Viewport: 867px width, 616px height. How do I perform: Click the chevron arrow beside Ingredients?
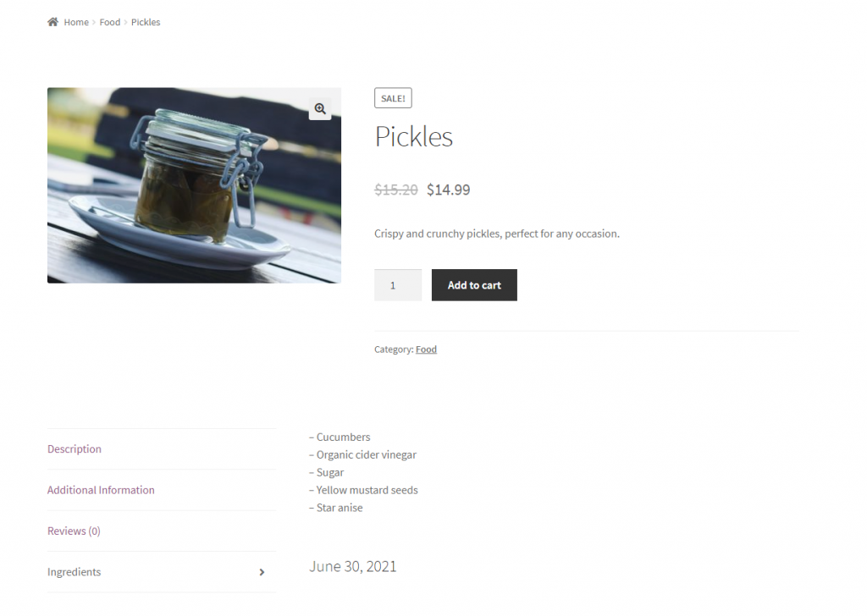[262, 573]
